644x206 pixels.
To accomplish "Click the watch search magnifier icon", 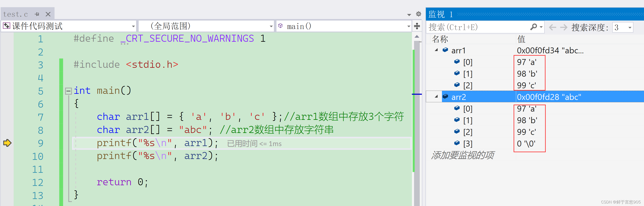I will click(x=533, y=27).
